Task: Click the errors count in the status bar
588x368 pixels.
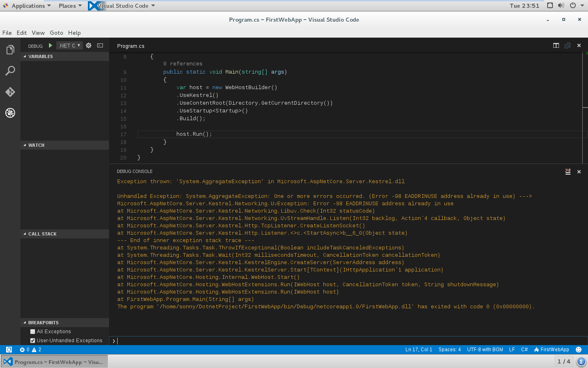Action: click(24, 350)
